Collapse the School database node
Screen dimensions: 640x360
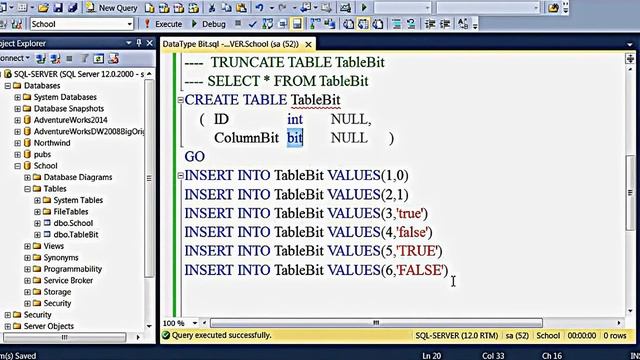[18, 166]
